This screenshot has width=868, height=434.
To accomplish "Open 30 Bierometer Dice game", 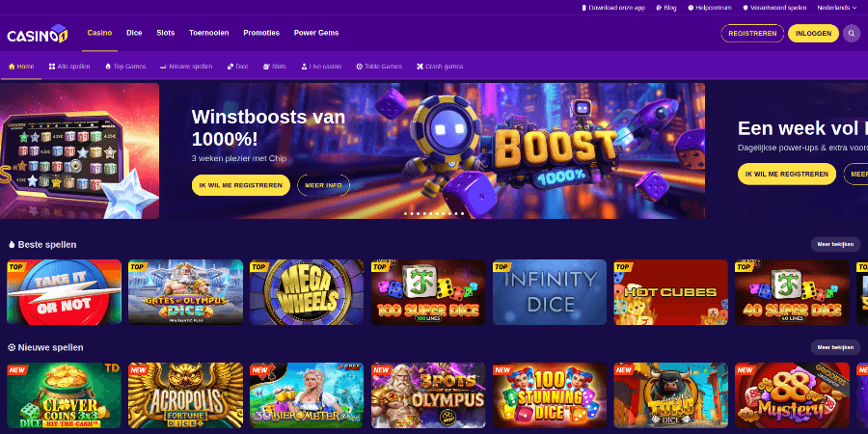I will 307,395.
